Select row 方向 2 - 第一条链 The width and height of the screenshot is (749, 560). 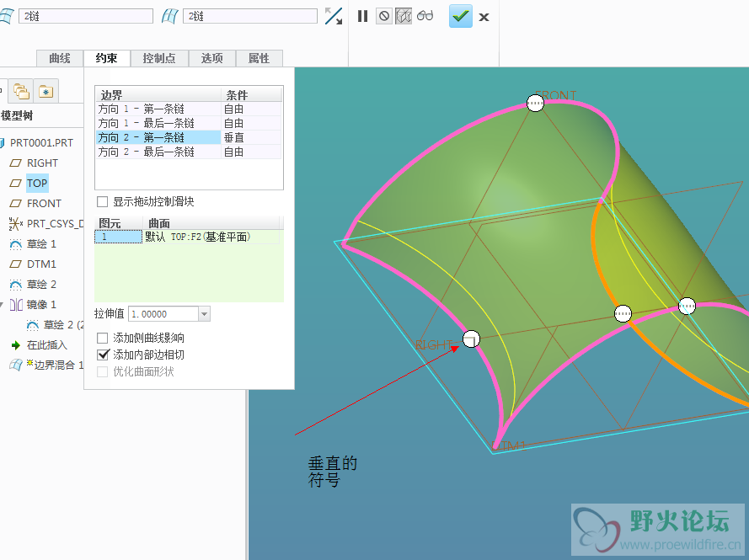tap(190, 137)
